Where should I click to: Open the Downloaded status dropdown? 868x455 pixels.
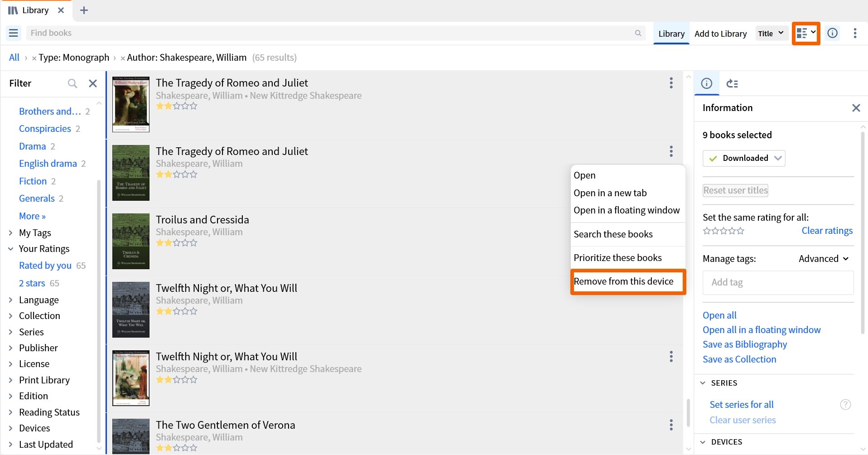pyautogui.click(x=744, y=158)
